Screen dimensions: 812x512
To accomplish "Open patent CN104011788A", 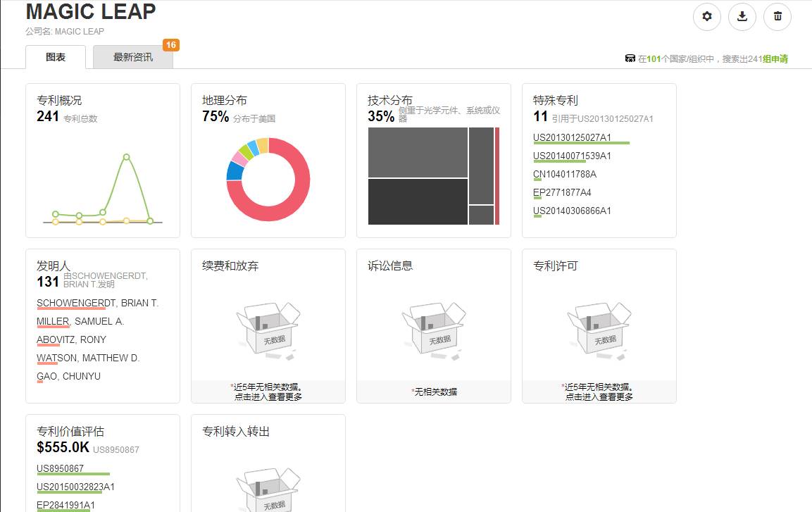I will [565, 174].
